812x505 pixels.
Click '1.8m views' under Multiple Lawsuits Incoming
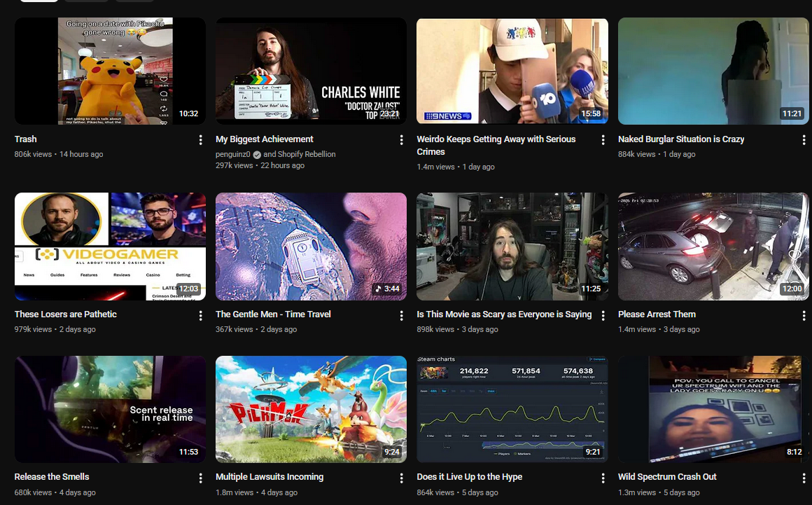pos(234,492)
